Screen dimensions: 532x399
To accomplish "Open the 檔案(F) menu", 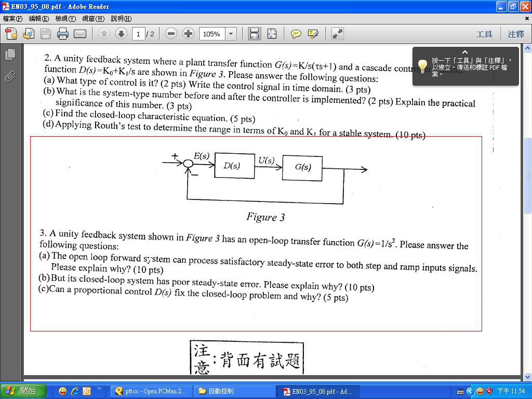I will [x=12, y=19].
